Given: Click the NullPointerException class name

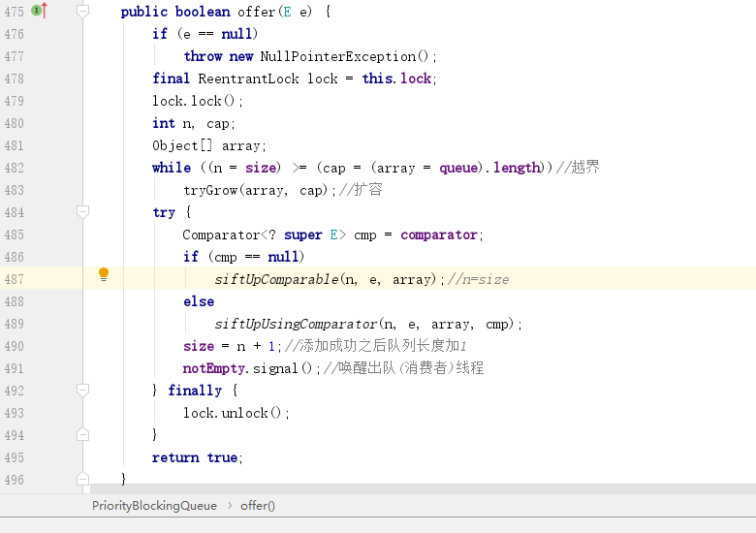Looking at the screenshot, I should (x=337, y=56).
